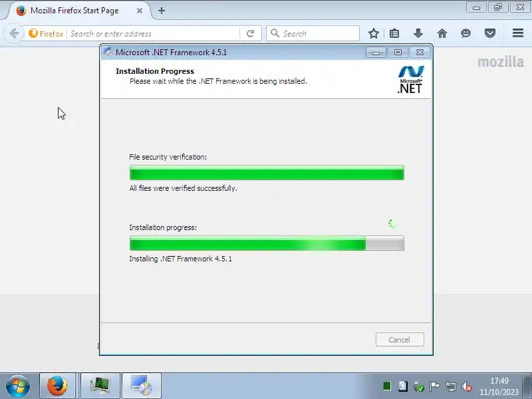
Task: Reload the page with the refresh icon
Action: pyautogui.click(x=251, y=34)
